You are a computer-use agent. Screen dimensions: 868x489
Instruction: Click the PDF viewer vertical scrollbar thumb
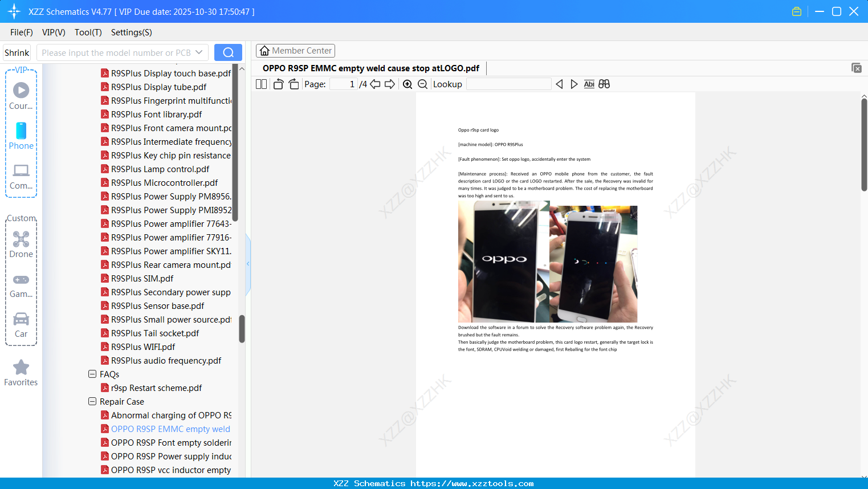[x=864, y=145]
